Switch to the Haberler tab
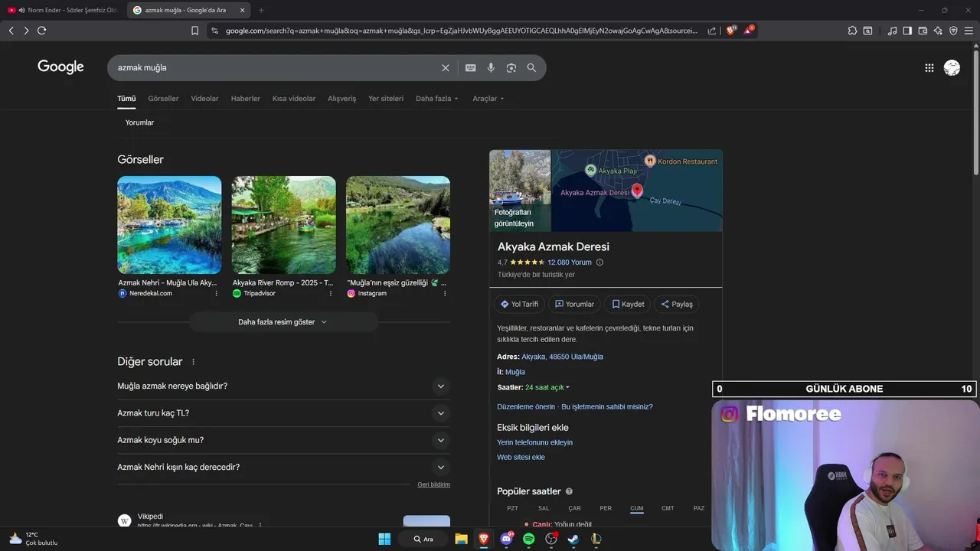This screenshot has width=980, height=551. coord(246,99)
